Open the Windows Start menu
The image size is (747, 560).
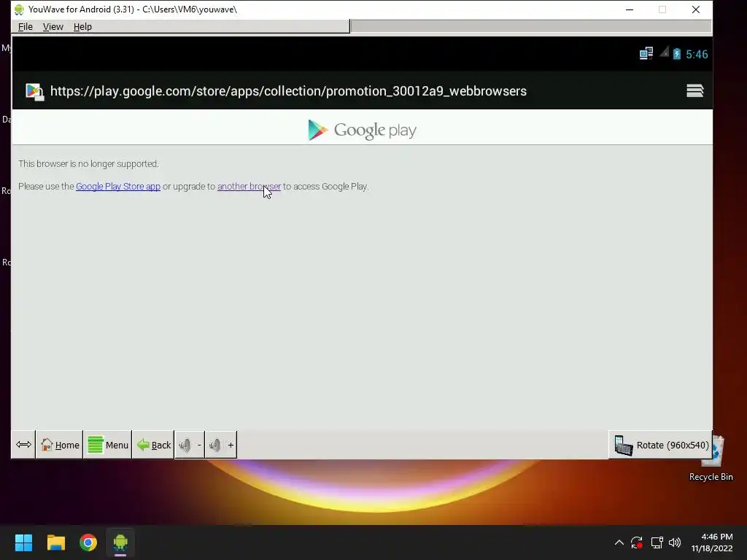pyautogui.click(x=23, y=542)
